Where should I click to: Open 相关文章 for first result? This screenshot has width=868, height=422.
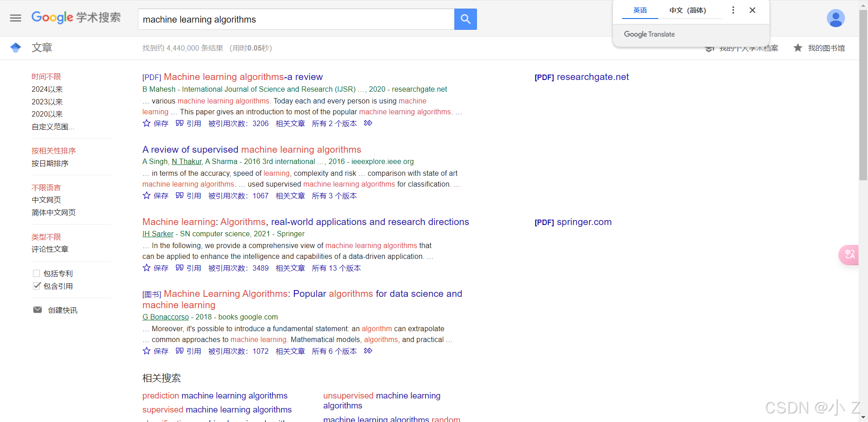pyautogui.click(x=290, y=123)
